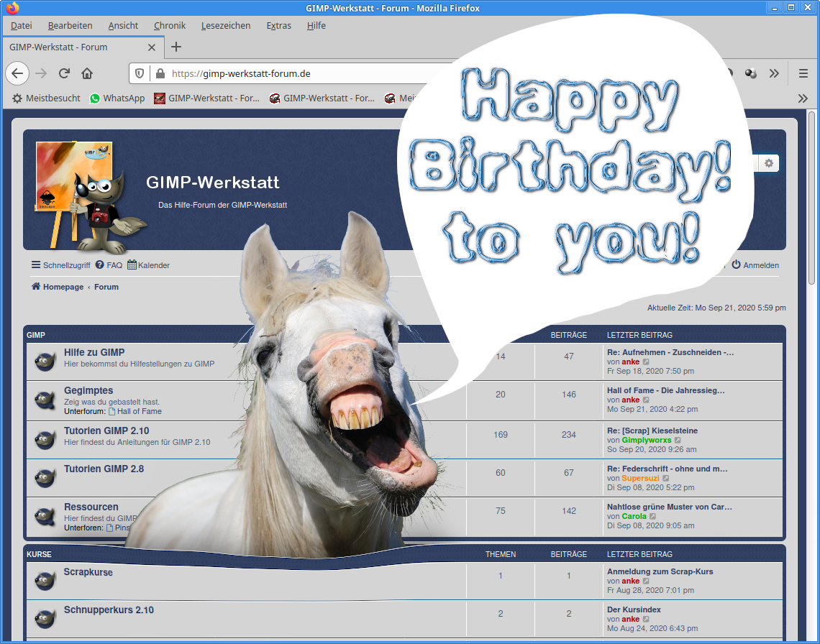This screenshot has width=820, height=644.
Task: View latest post icon next to Supersuzi
Action: [666, 478]
